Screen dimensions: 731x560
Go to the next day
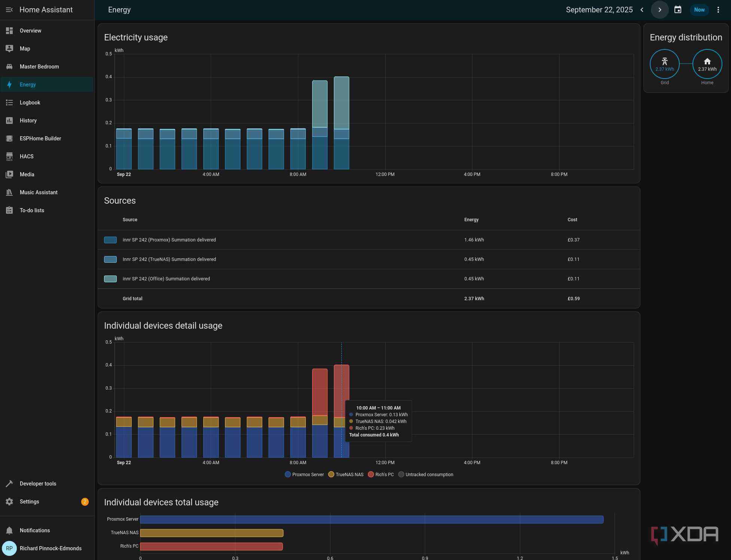point(660,10)
